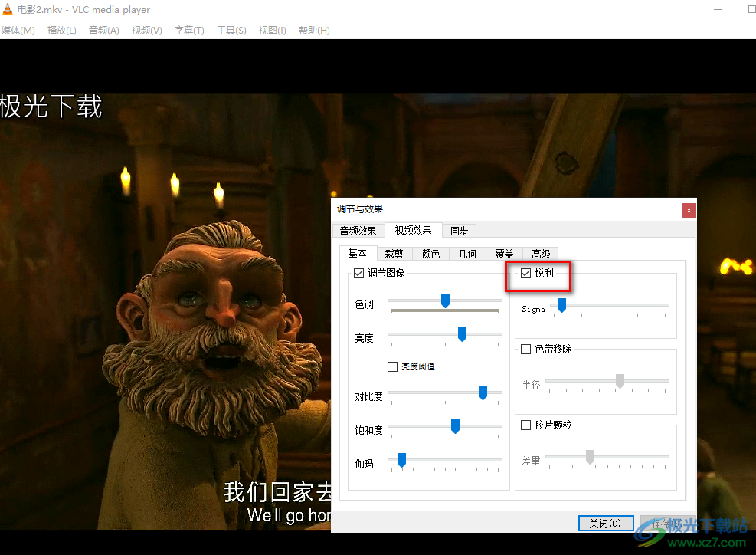Open the 媒体(M) menu

coord(18,31)
